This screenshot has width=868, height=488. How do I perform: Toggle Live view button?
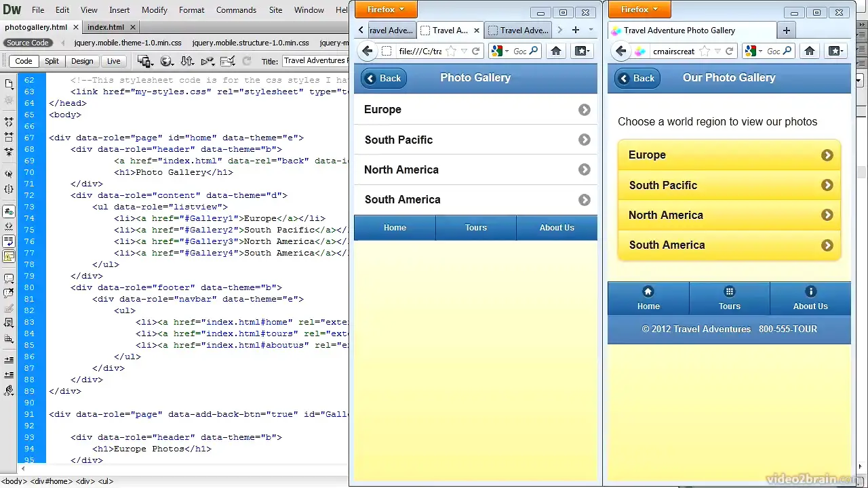[x=113, y=61]
